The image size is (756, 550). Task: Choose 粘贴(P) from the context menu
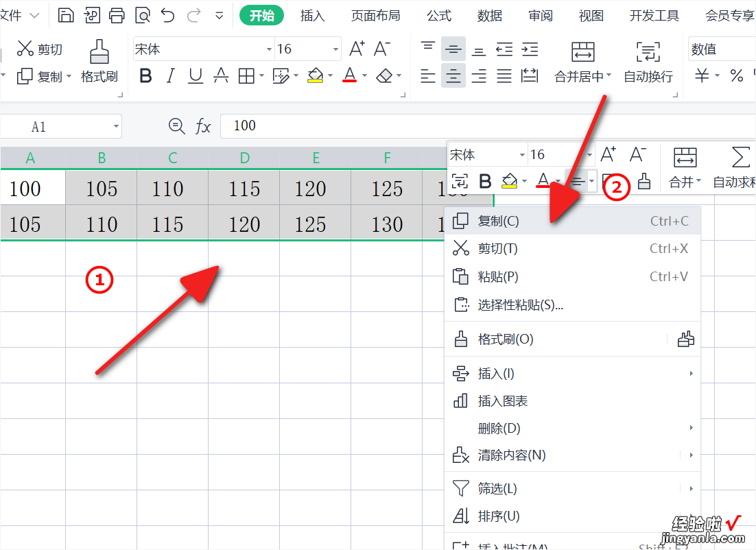pyautogui.click(x=572, y=276)
